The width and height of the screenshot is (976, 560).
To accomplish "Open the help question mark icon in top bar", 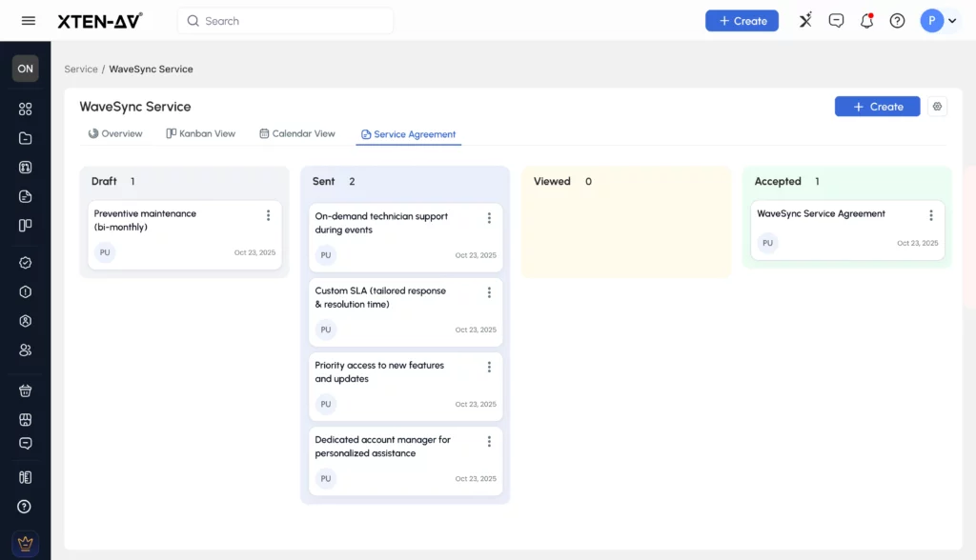I will [x=897, y=21].
